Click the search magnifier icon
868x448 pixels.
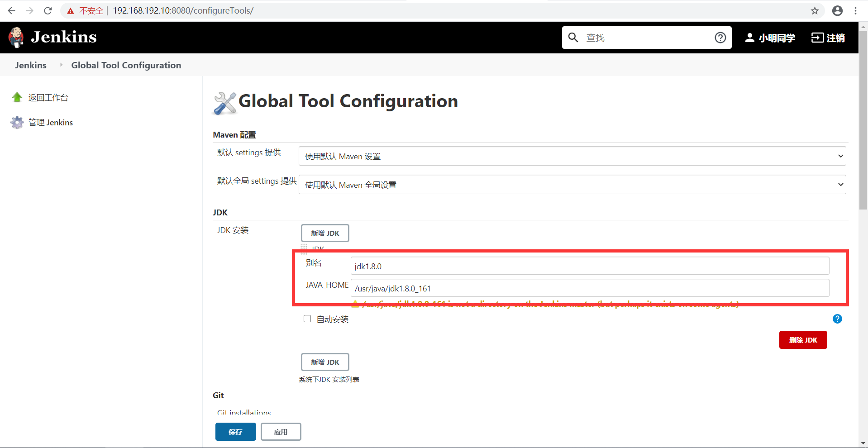[573, 38]
